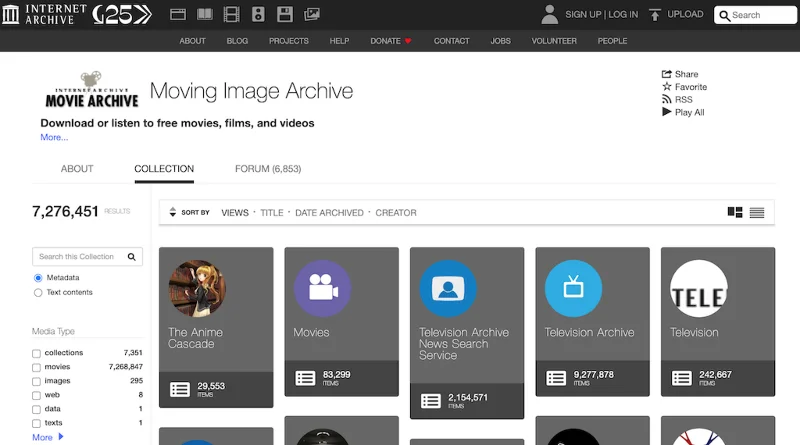Check the movies media type checkbox
800x445 pixels.
click(x=36, y=367)
